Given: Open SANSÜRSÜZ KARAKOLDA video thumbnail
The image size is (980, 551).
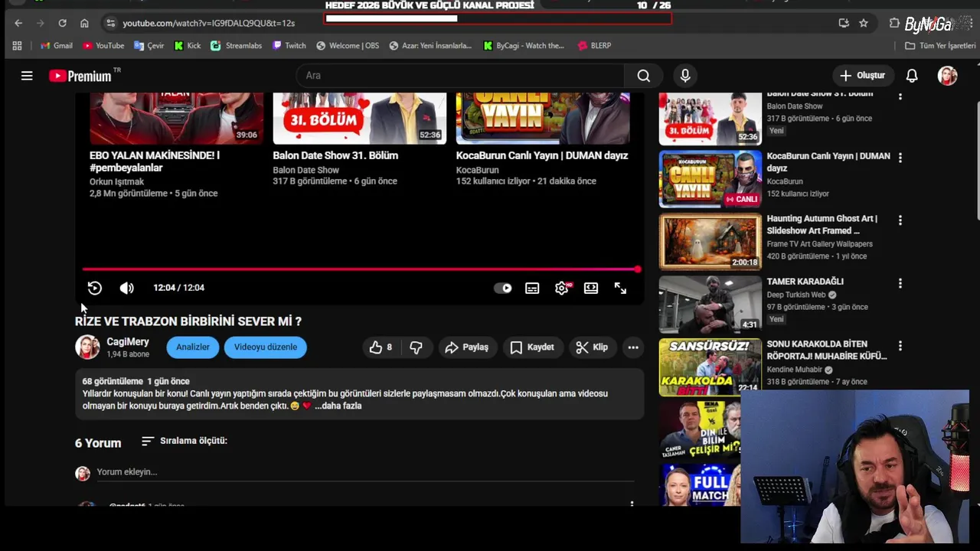Looking at the screenshot, I should (x=710, y=367).
